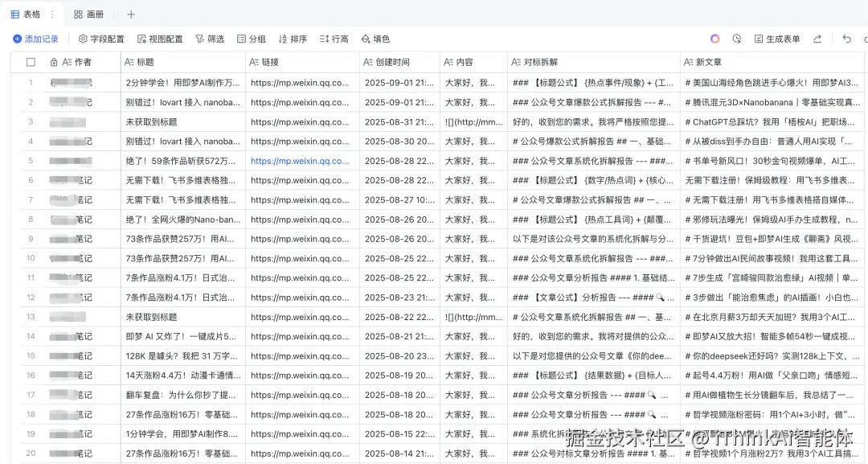The width and height of the screenshot is (868, 464).
Task: Select new article '# ChatGPT总踩坑？我用「梧桉AI」...'
Action: point(773,121)
